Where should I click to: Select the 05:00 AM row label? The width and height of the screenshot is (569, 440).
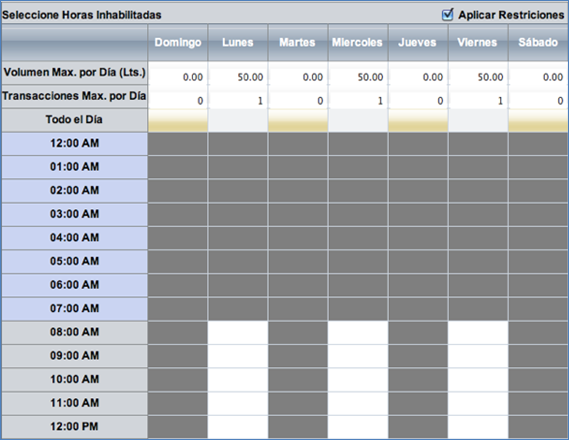click(74, 261)
